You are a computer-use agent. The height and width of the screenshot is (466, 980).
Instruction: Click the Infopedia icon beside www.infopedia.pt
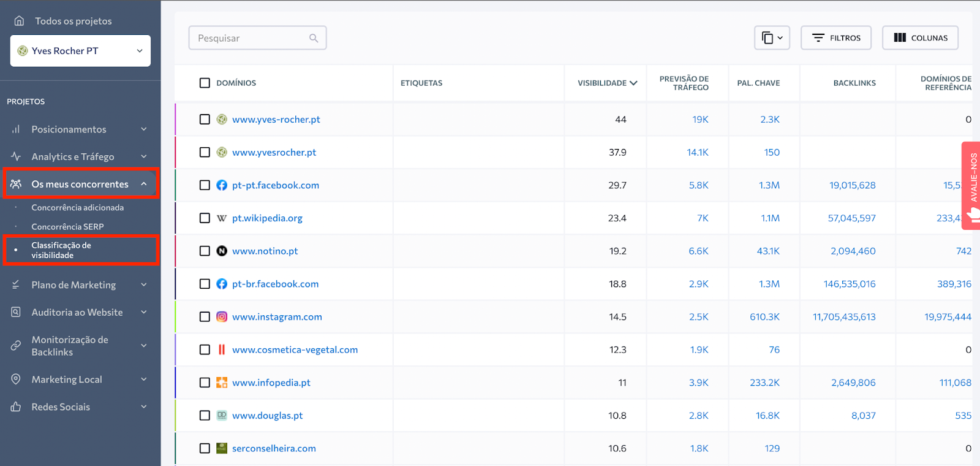tap(222, 383)
